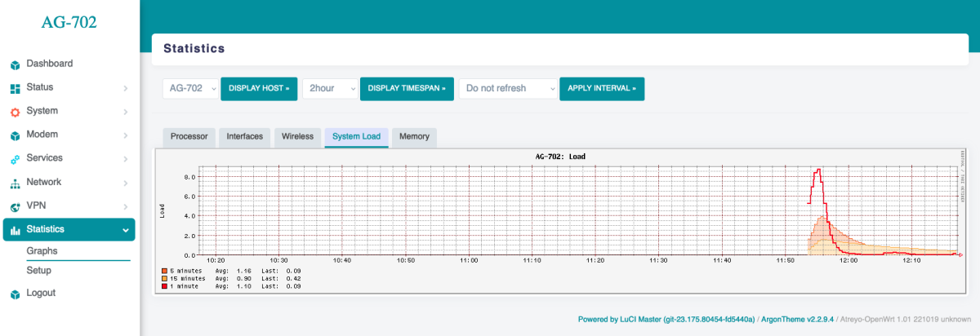Switch to the Wireless tab
This screenshot has height=336, width=980.
point(298,137)
